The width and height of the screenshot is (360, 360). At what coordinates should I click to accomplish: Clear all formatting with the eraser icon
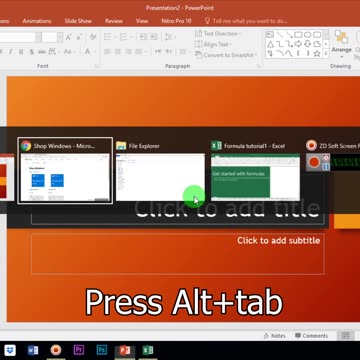[x=93, y=37]
